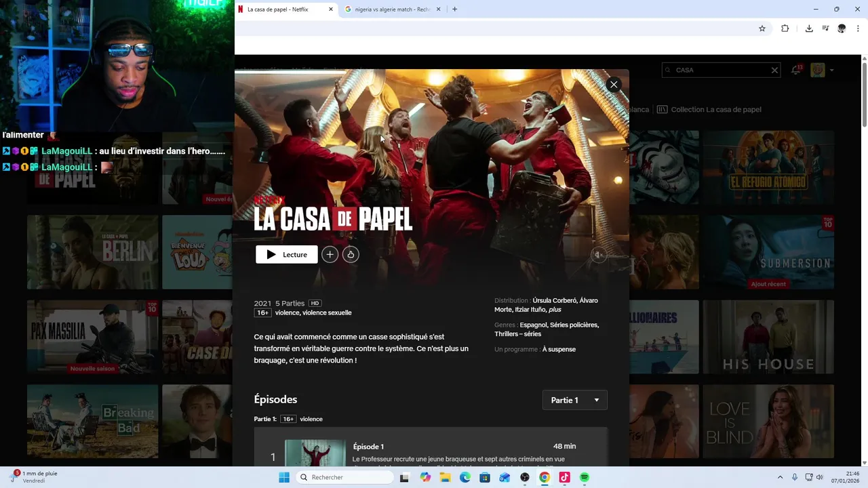This screenshot has height=488, width=868.
Task: Switch to nigeria vs algerie match tab
Action: coord(393,9)
